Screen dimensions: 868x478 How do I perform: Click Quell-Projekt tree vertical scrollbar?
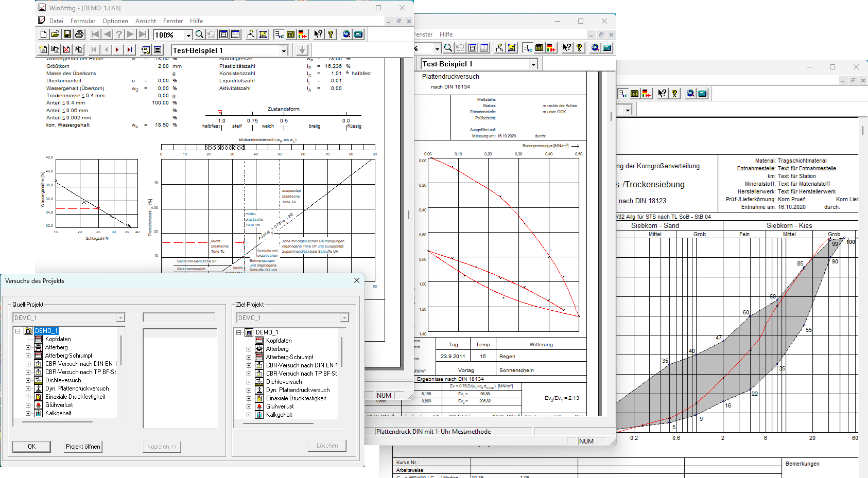121,350
